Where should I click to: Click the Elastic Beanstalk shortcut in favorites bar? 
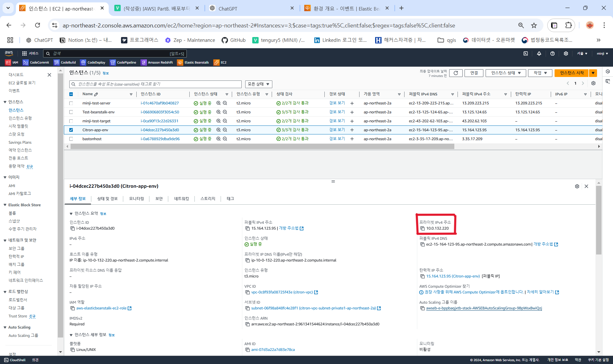[193, 63]
